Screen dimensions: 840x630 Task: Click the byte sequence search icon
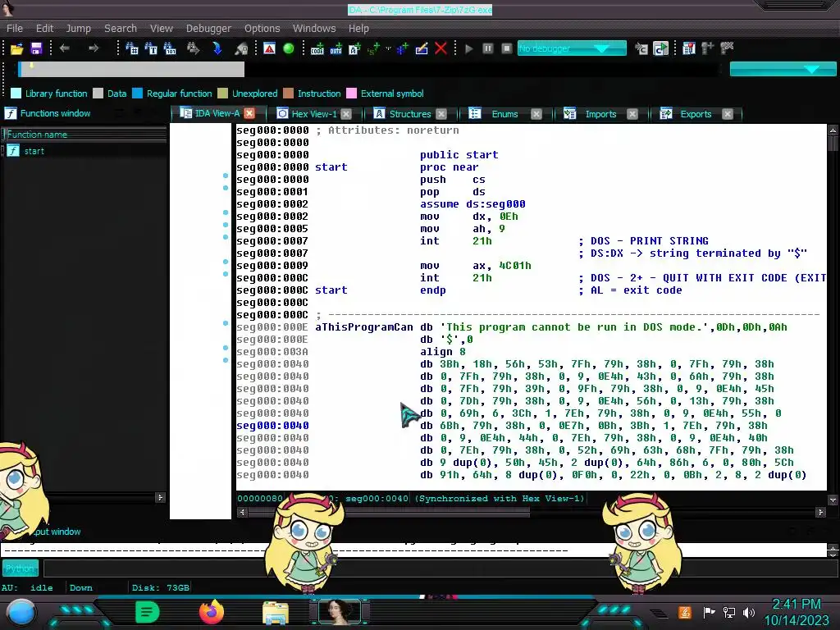(171, 48)
